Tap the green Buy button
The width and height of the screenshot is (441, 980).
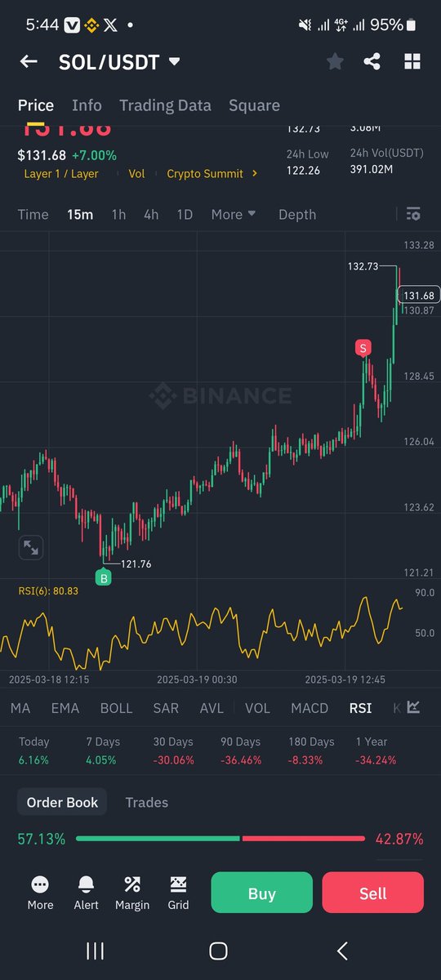(x=261, y=893)
